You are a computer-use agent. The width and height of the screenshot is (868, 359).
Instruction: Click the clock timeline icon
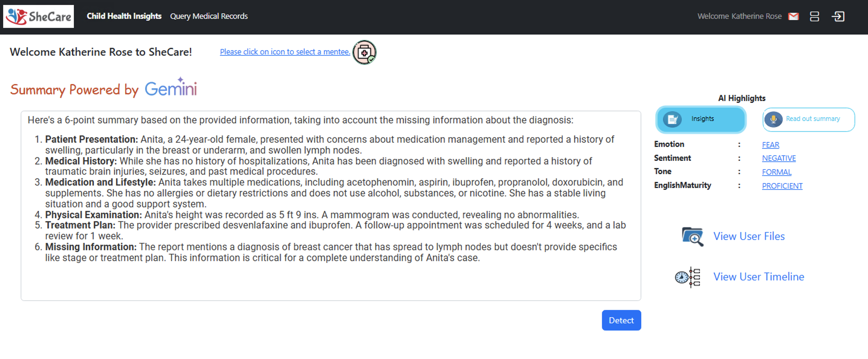(687, 277)
